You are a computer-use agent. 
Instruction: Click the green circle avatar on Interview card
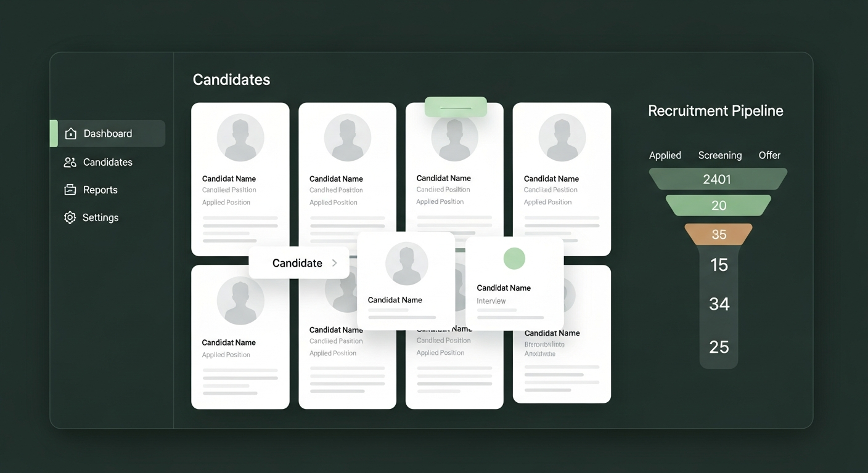pyautogui.click(x=514, y=258)
